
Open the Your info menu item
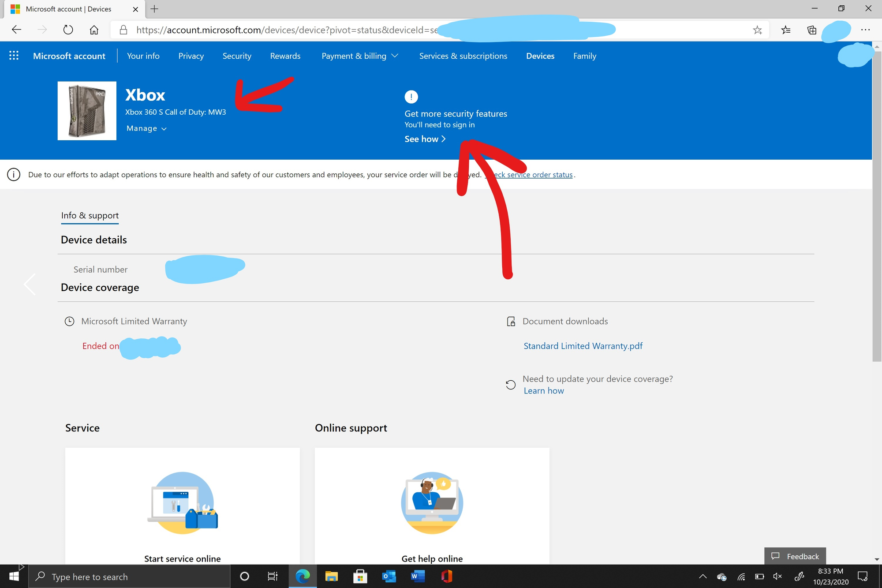tap(143, 56)
